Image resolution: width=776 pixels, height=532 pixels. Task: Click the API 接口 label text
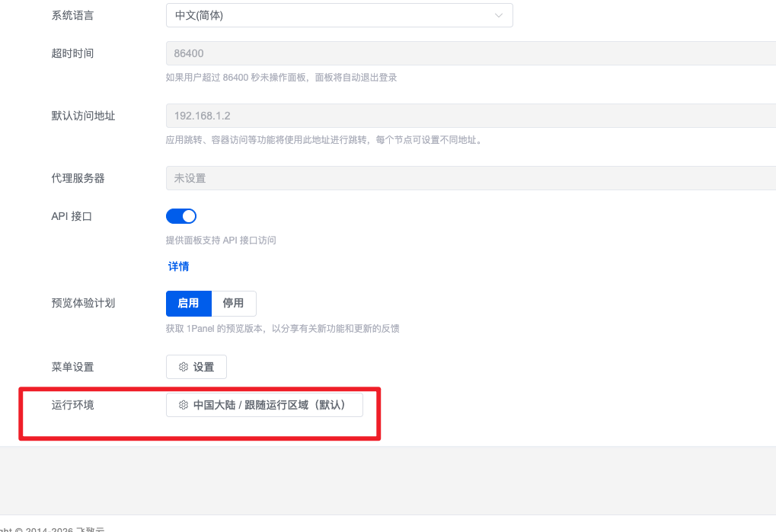pos(72,216)
